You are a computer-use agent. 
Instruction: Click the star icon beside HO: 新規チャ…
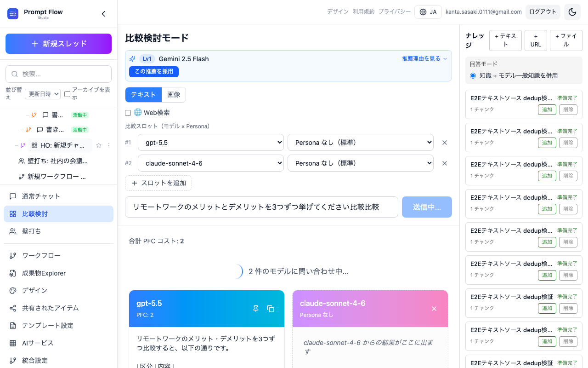tap(98, 145)
